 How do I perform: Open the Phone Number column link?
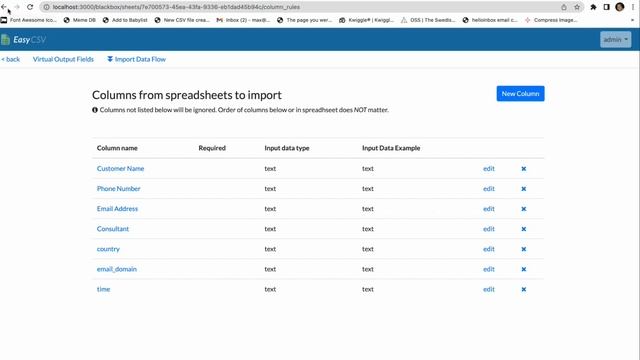tap(118, 189)
